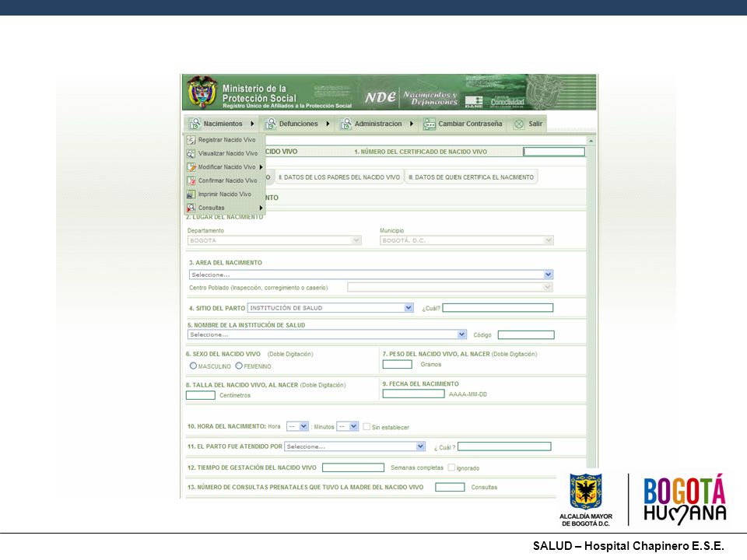This screenshot has height=560, width=747.
Task: Click the Consultas search icon
Action: 191,208
